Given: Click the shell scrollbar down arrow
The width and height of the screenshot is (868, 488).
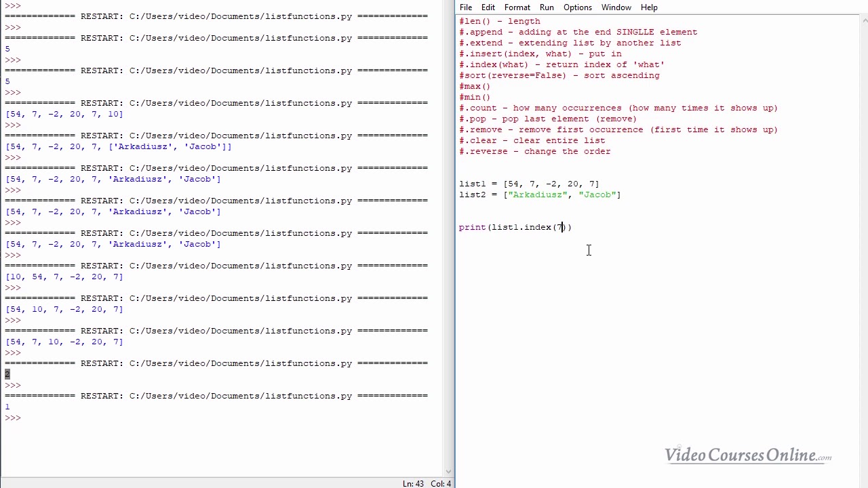Looking at the screenshot, I should click(448, 472).
